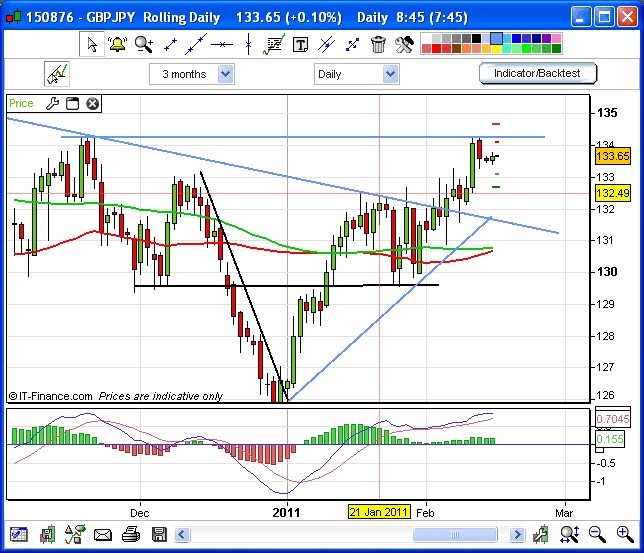Pick the bright red color swatch
The height and width of the screenshot is (553, 644).
click(x=436, y=49)
